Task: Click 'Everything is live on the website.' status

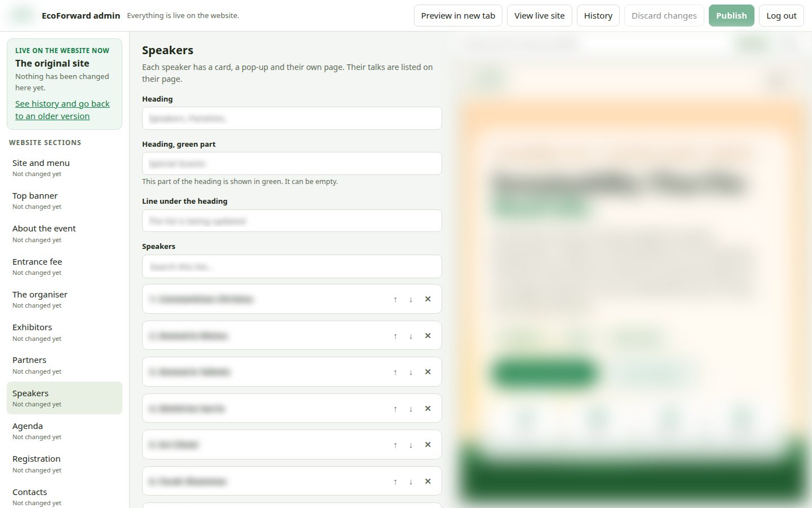Action: pyautogui.click(x=183, y=16)
